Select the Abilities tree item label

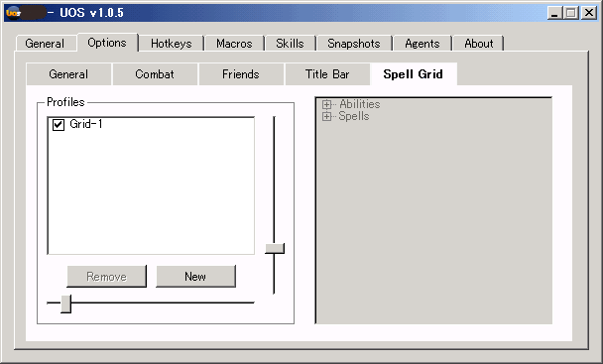[x=360, y=104]
